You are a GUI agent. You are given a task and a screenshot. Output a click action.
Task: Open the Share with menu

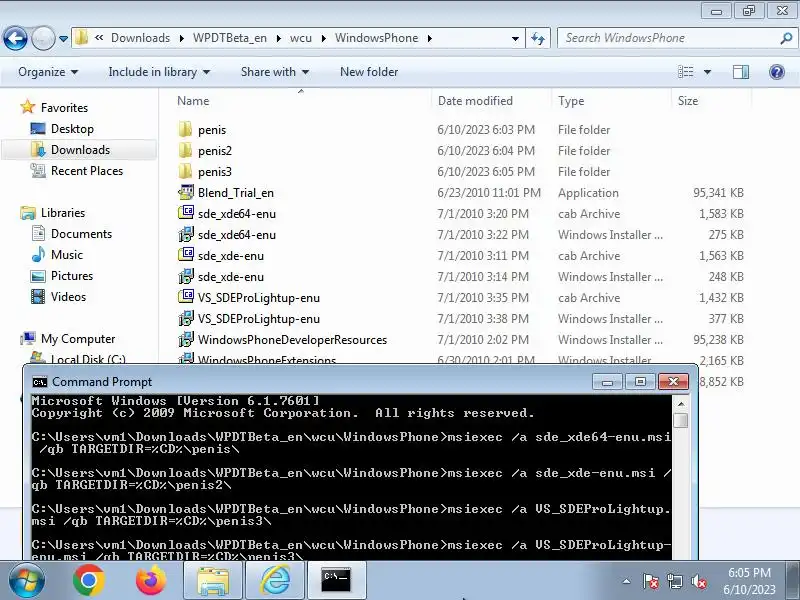pyautogui.click(x=274, y=72)
